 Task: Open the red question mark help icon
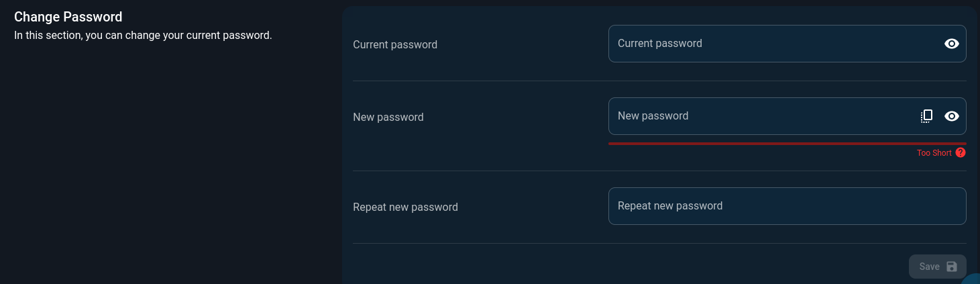(961, 152)
